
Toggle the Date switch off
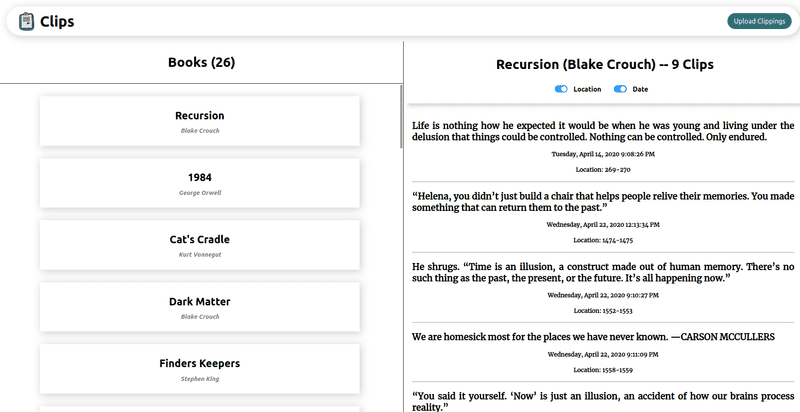621,89
